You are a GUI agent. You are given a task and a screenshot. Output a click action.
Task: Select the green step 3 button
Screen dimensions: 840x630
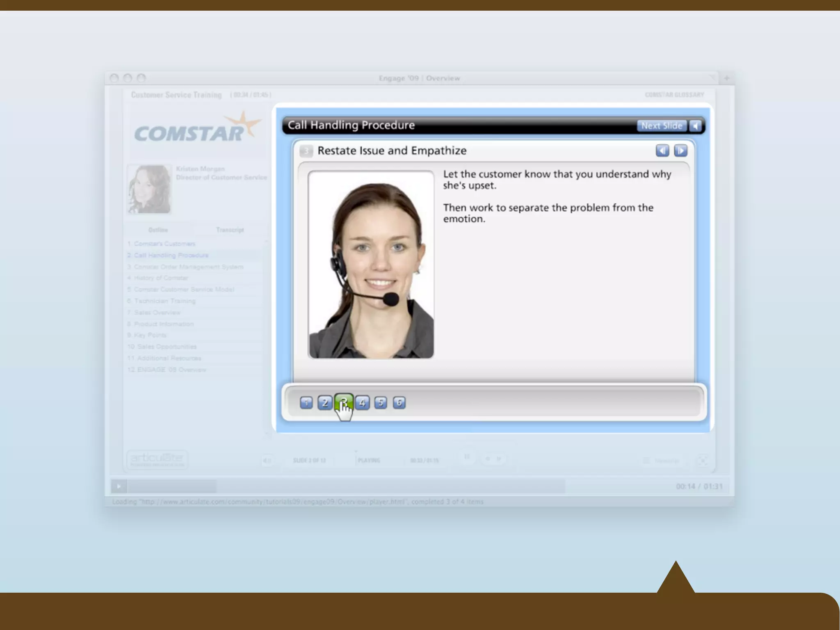point(343,402)
